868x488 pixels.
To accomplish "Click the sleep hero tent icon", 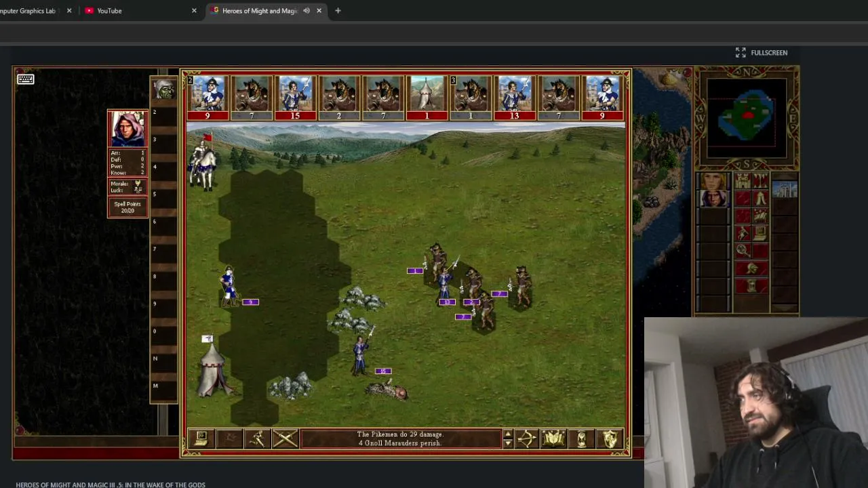I will [x=759, y=199].
